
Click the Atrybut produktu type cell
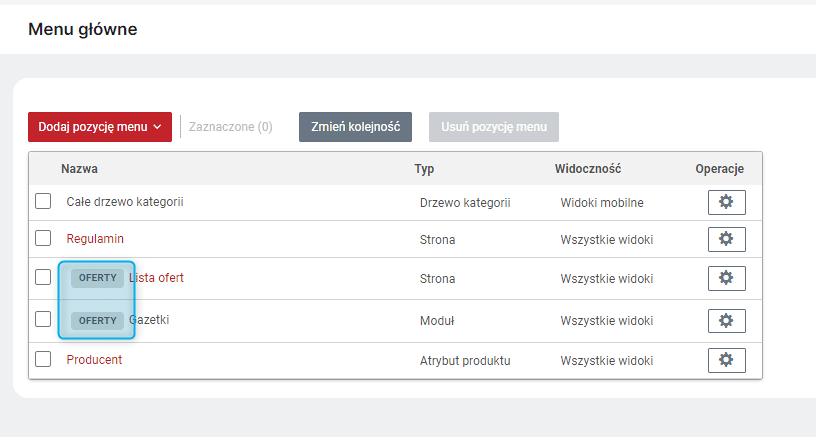tap(465, 361)
